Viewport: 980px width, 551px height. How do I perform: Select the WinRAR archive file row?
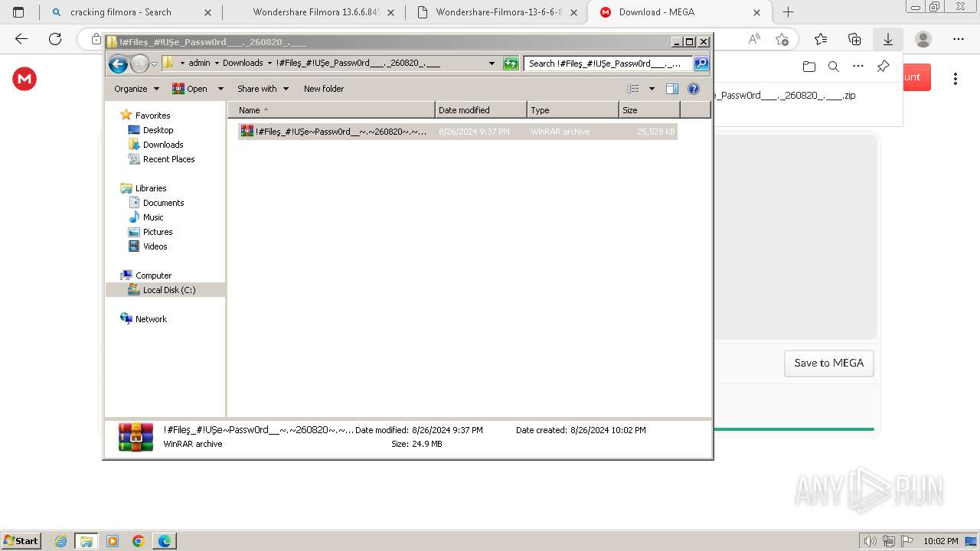[x=458, y=132]
